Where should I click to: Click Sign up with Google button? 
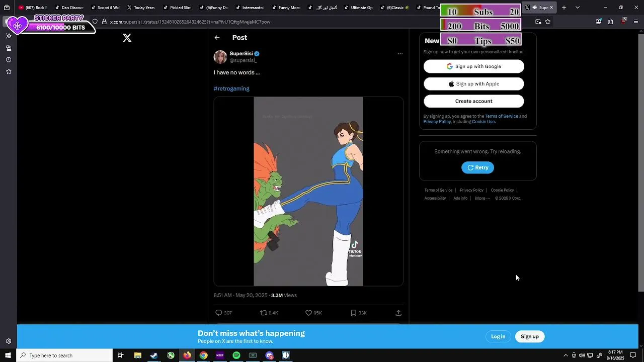click(x=473, y=66)
